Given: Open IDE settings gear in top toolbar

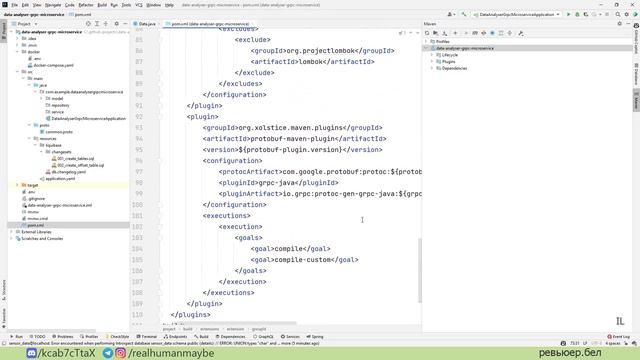Looking at the screenshot, I should pyautogui.click(x=627, y=14).
